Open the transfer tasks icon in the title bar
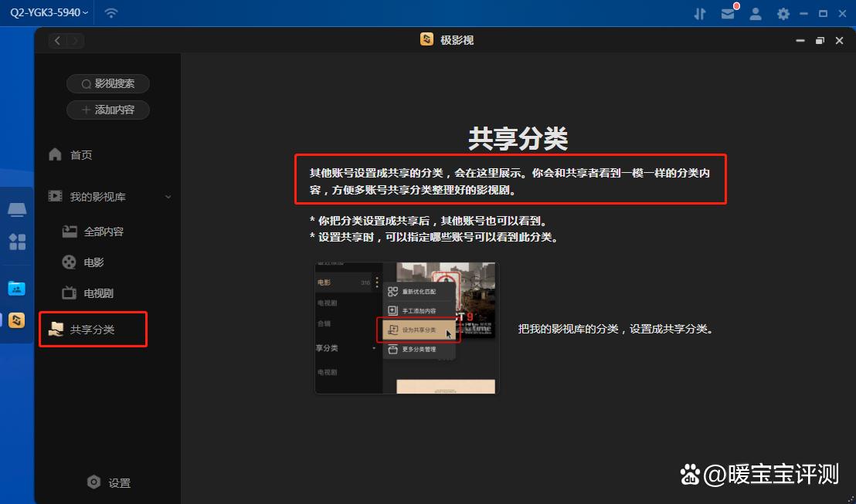This screenshot has width=856, height=504. [700, 12]
